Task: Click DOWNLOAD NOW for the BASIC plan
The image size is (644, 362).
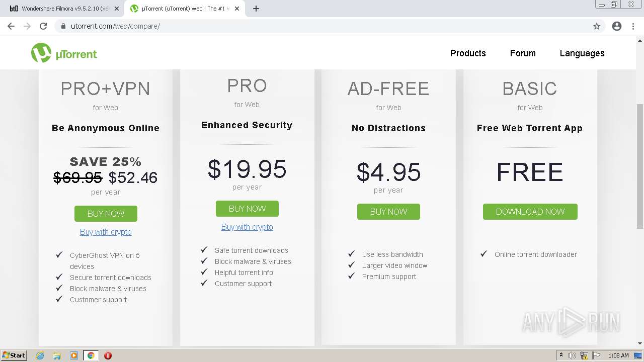Action: pyautogui.click(x=530, y=212)
